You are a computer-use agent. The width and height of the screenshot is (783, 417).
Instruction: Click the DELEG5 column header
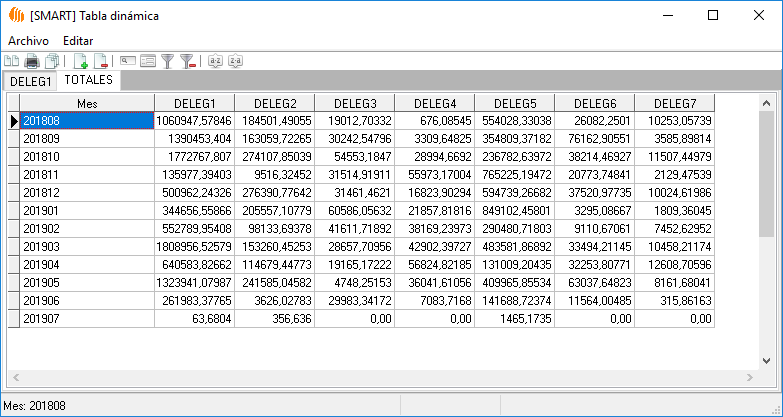(514, 102)
